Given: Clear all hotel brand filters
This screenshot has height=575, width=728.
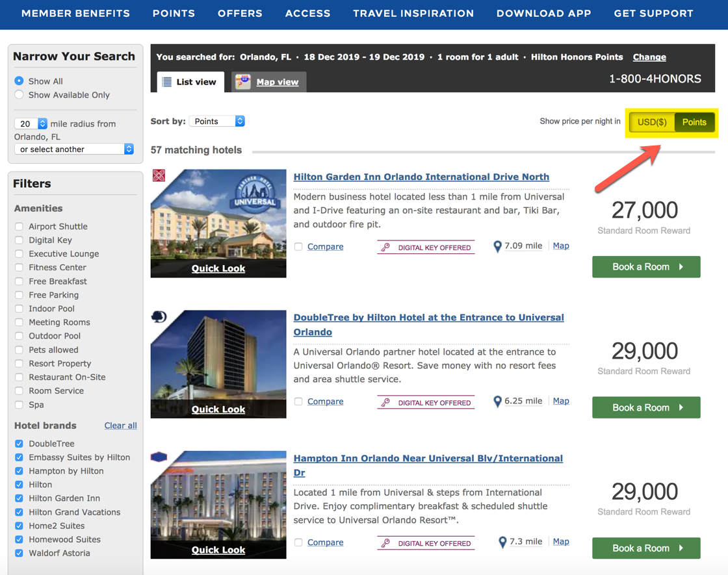Looking at the screenshot, I should click(120, 426).
